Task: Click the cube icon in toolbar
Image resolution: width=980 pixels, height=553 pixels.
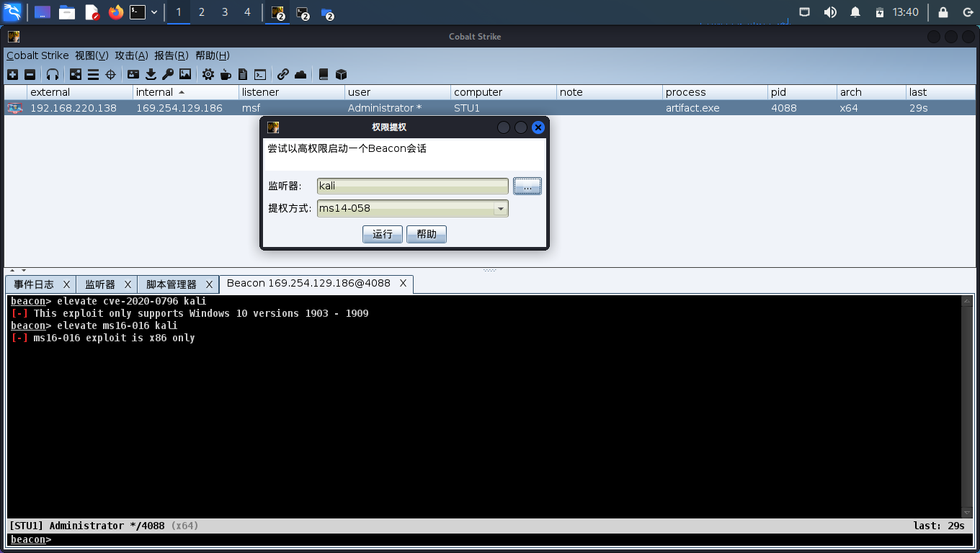Action: [341, 74]
